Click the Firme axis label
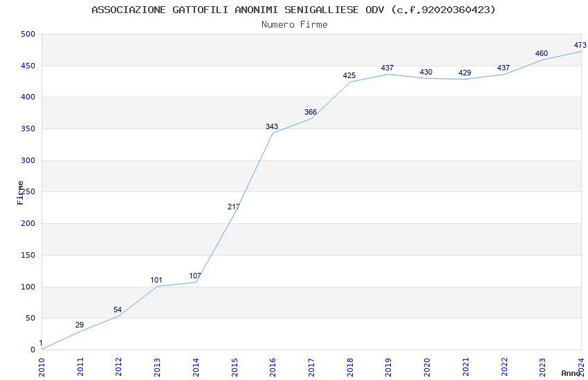 [x=20, y=193]
